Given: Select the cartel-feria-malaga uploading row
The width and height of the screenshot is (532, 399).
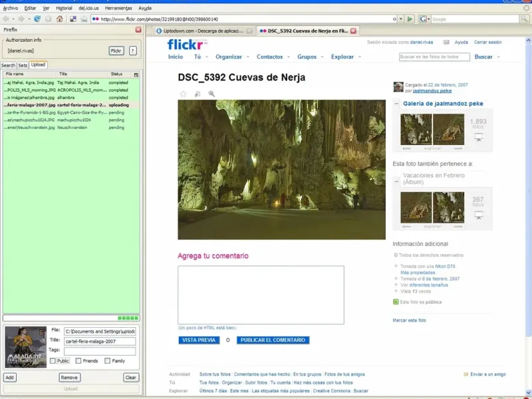Looking at the screenshot, I should click(x=71, y=105).
